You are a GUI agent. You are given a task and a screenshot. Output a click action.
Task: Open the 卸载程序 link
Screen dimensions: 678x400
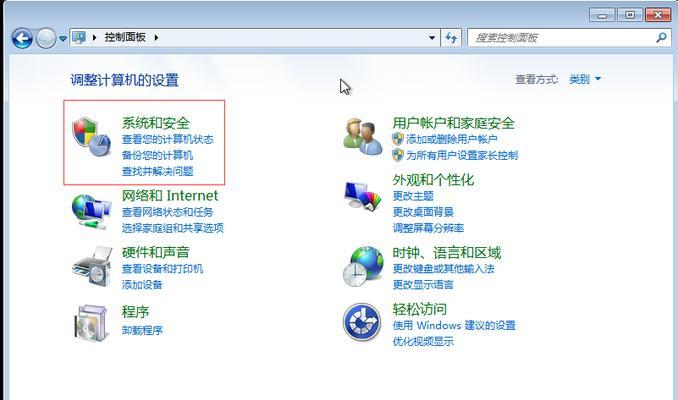(142, 330)
